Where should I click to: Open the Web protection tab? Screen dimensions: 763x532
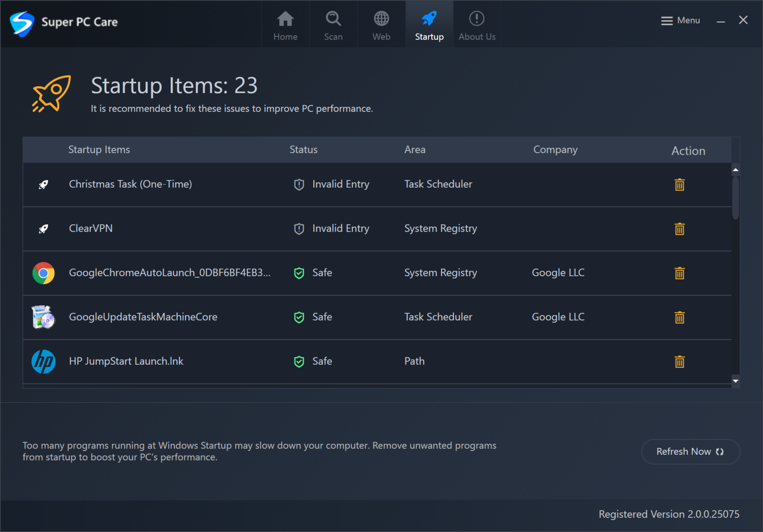click(381, 25)
